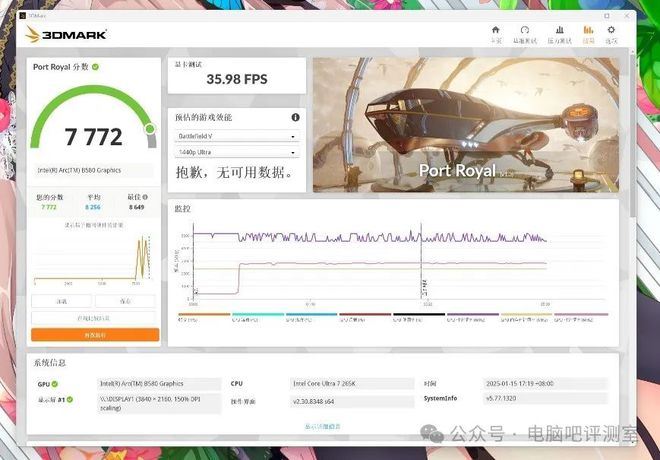Image resolution: width=660 pixels, height=460 pixels.
Task: Click the wide compare results online button
Action: (x=93, y=318)
